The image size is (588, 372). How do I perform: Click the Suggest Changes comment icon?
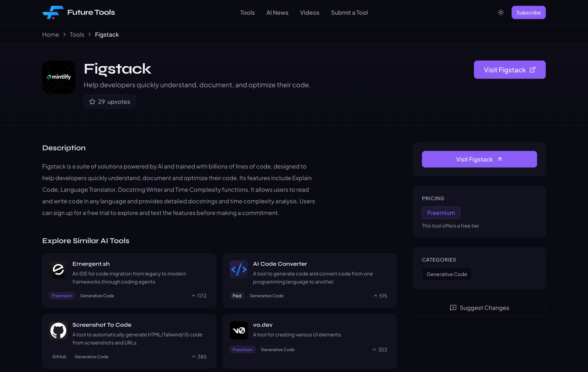click(453, 307)
